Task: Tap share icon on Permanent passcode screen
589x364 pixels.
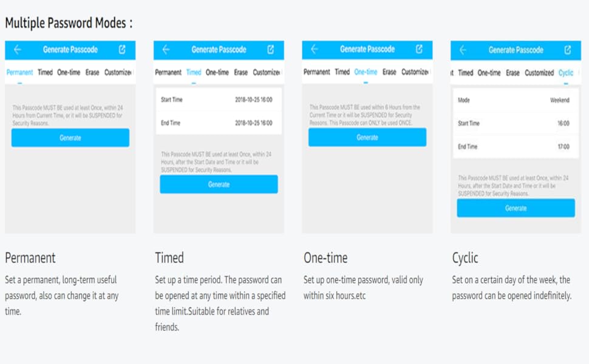Action: pos(122,50)
